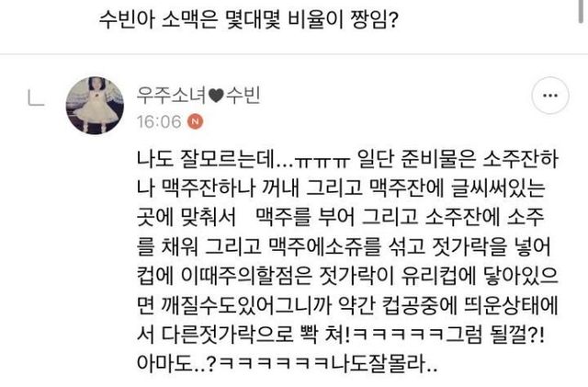Click the reply indent arrow icon
The width and height of the screenshot is (588, 387).
[37, 98]
